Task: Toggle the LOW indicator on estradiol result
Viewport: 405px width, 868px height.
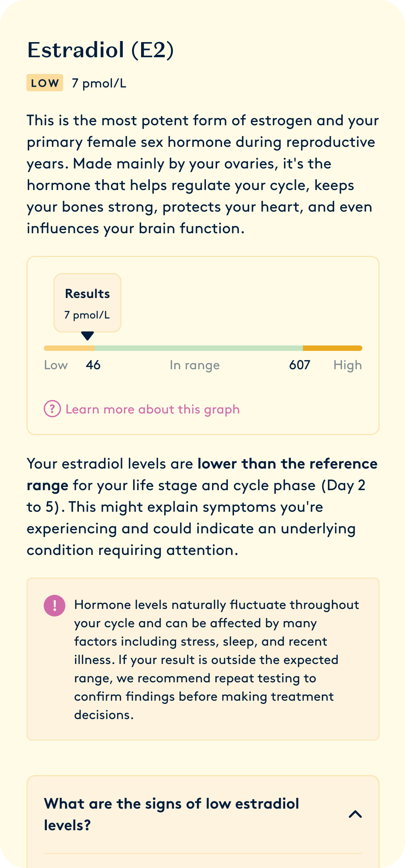Action: [44, 83]
